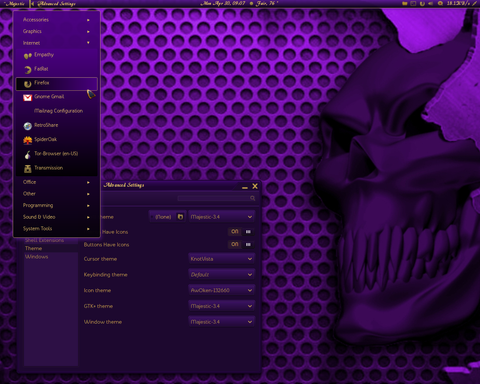
Task: Open Gnome Gmail entry
Action: coord(57,97)
